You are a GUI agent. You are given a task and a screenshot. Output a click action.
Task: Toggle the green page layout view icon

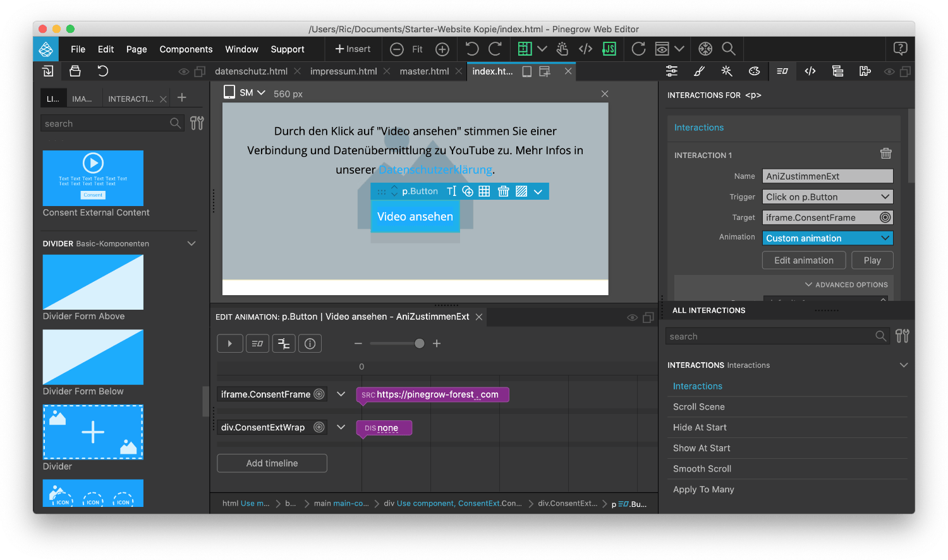[525, 49]
